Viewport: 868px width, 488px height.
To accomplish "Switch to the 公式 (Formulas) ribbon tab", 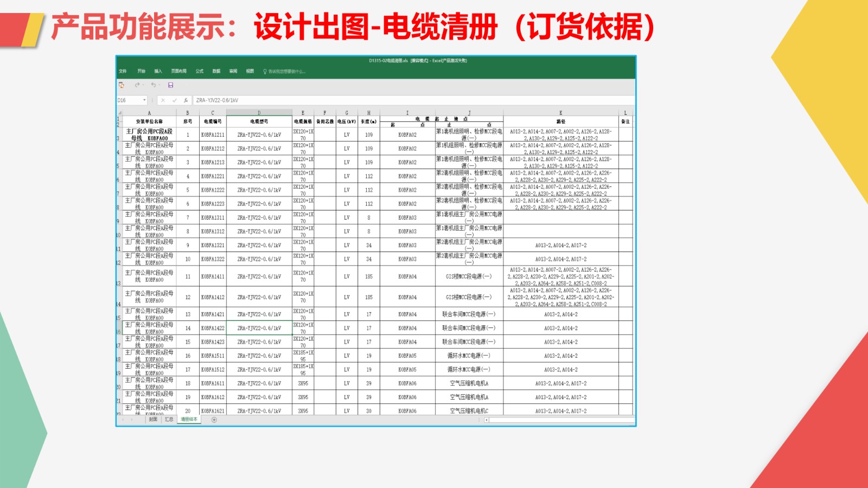I will pyautogui.click(x=200, y=72).
